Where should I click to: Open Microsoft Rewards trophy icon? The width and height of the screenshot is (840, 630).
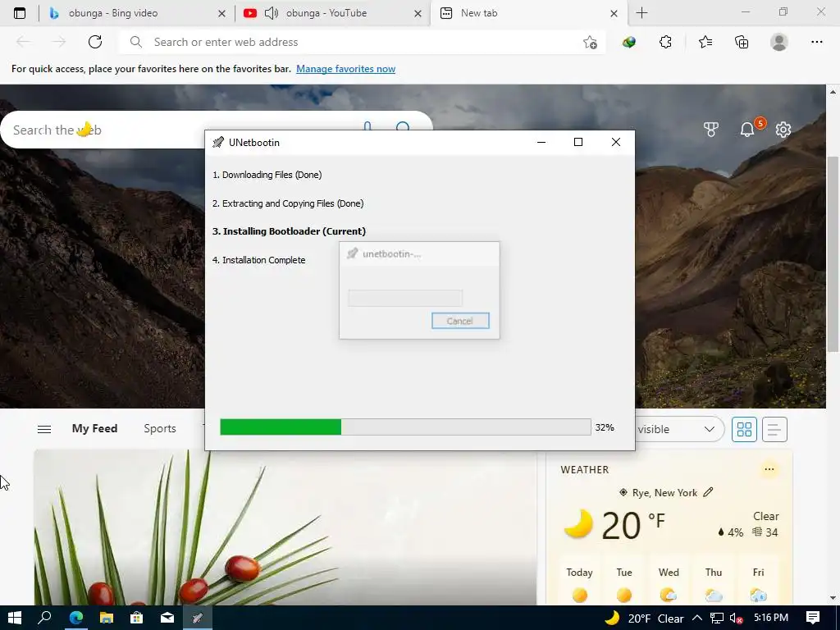click(x=711, y=129)
